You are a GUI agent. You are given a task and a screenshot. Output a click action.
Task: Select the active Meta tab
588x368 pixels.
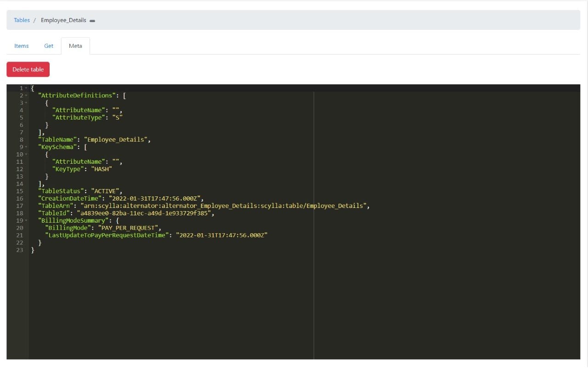click(75, 46)
